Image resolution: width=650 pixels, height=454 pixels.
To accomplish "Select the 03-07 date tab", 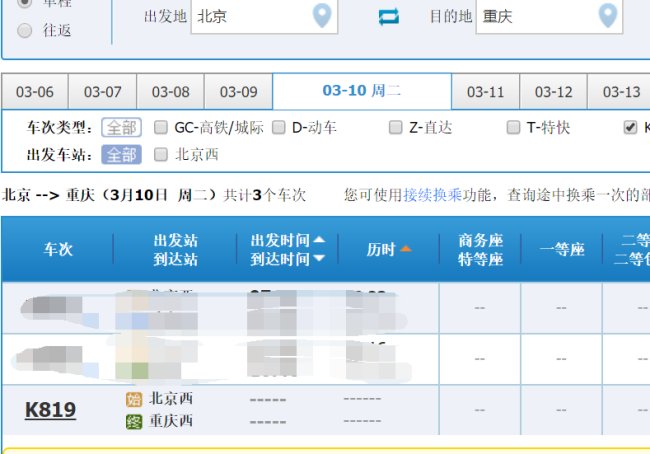I will pyautogui.click(x=102, y=92).
